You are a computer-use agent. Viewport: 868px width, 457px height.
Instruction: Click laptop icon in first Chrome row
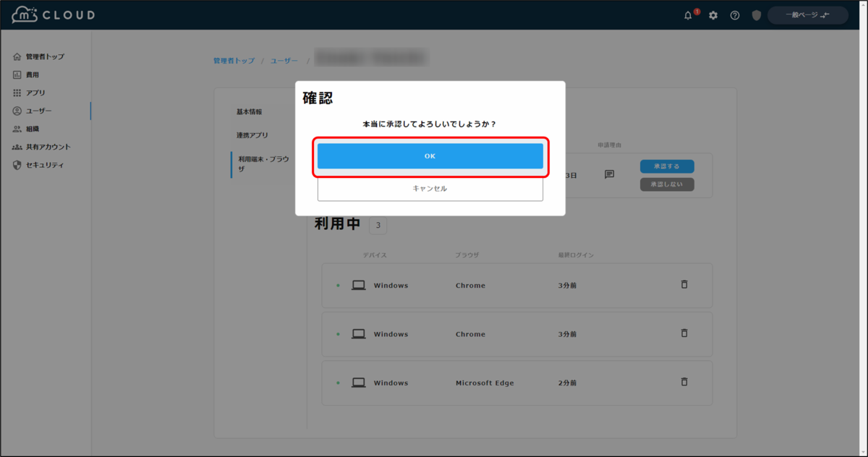[358, 286]
